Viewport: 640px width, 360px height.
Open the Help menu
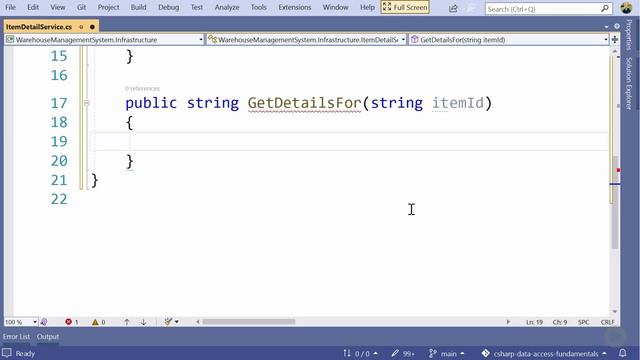tap(367, 7)
